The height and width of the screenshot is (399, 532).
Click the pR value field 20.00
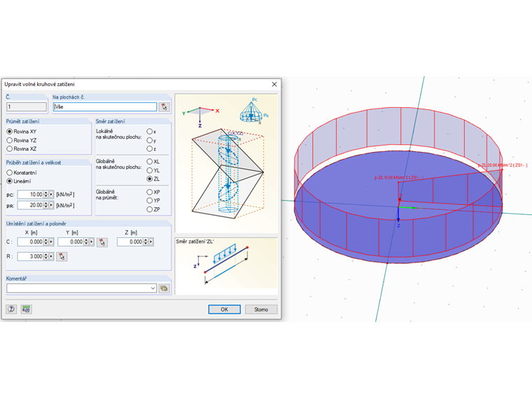click(x=30, y=205)
